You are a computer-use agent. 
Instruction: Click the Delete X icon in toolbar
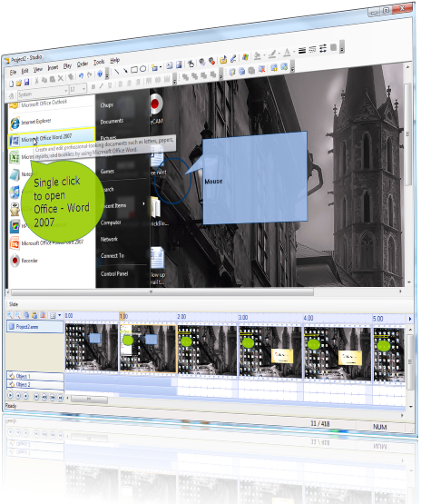(x=61, y=78)
